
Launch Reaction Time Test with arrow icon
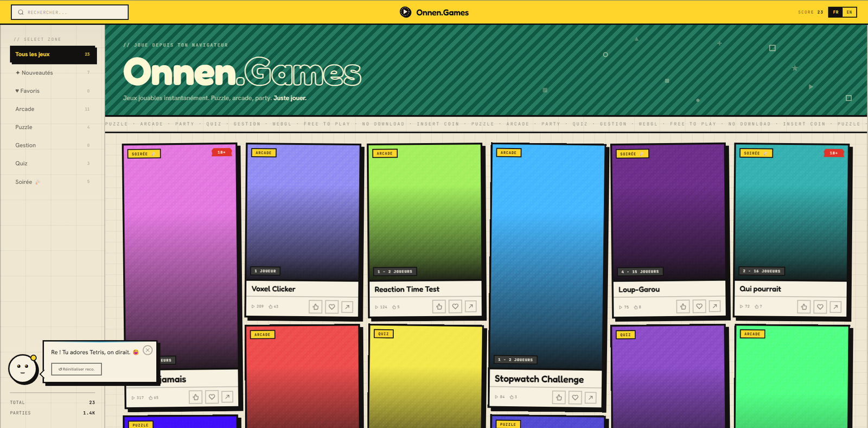tap(471, 306)
